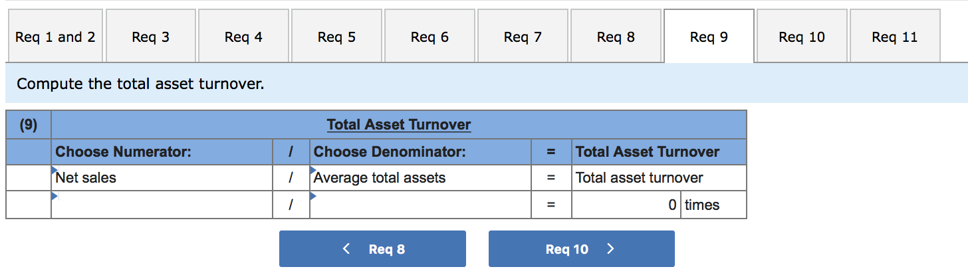Image resolution: width=980 pixels, height=275 pixels.
Task: Go to the Req 5 tab
Action: (x=336, y=37)
